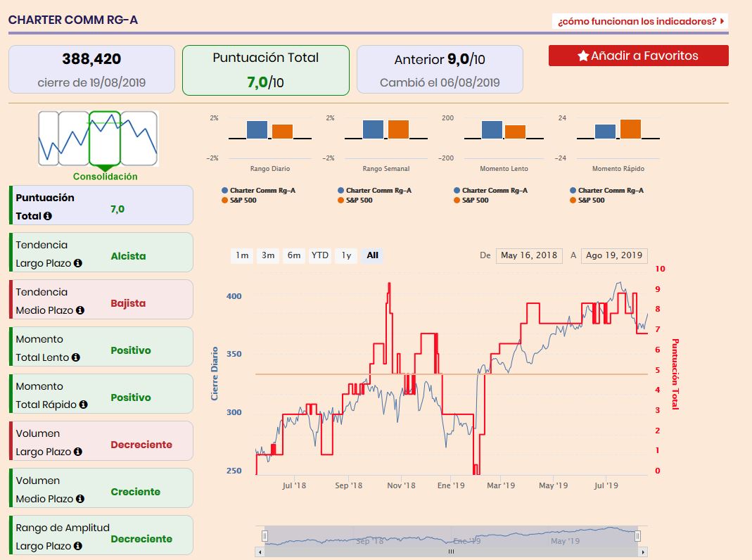Open info icon beside Puntuación Total
Viewport: 752px width, 560px height.
point(47,216)
